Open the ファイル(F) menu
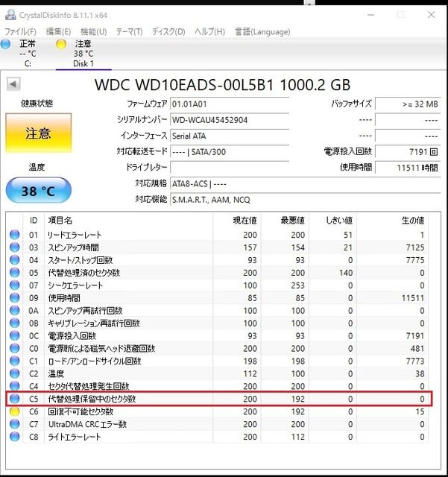Screen dimensions: 448x477 [20, 31]
